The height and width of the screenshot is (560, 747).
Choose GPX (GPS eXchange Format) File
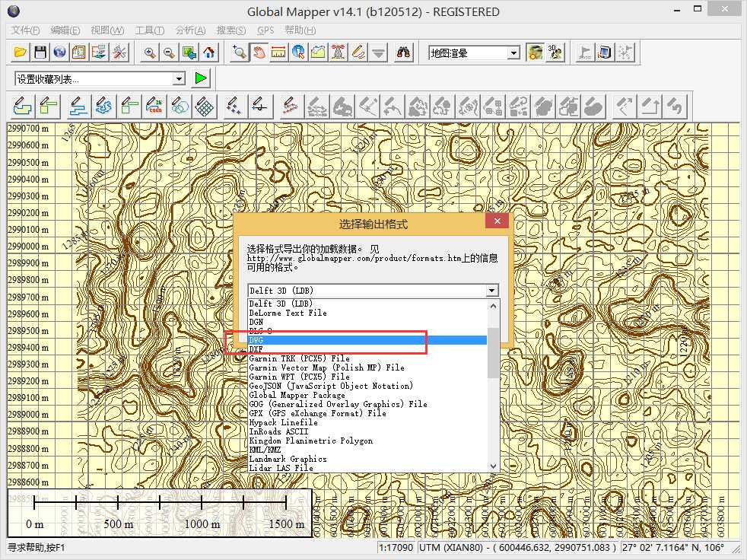point(367,413)
